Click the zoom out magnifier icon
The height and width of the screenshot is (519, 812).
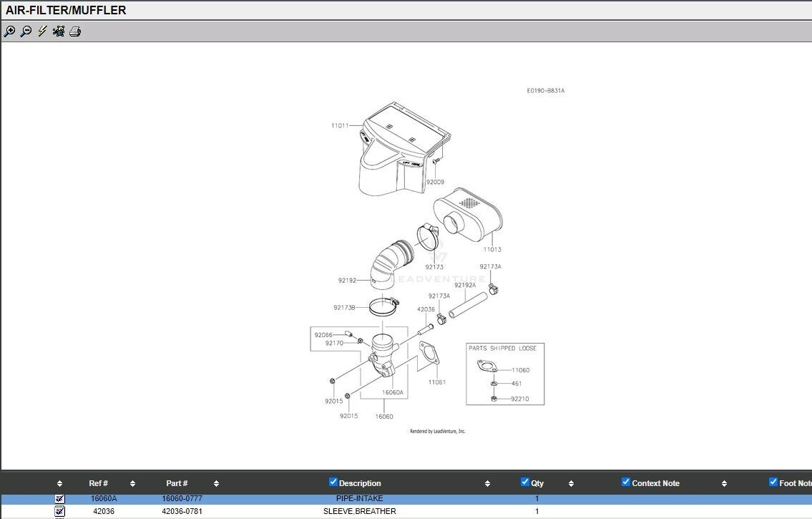pos(26,31)
